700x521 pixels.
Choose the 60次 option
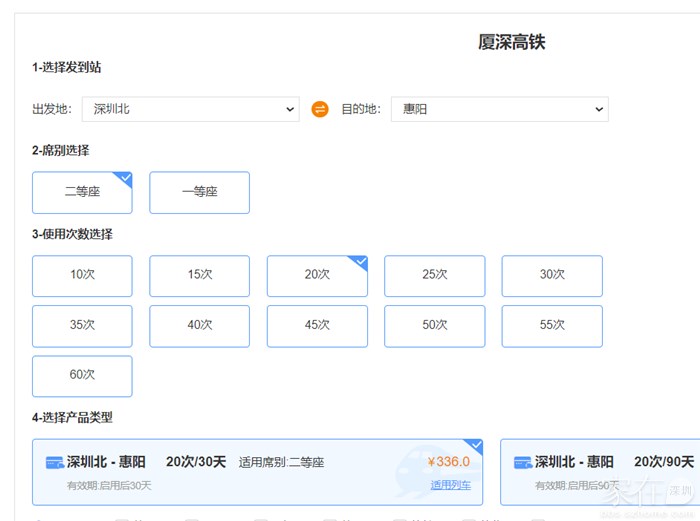point(82,376)
